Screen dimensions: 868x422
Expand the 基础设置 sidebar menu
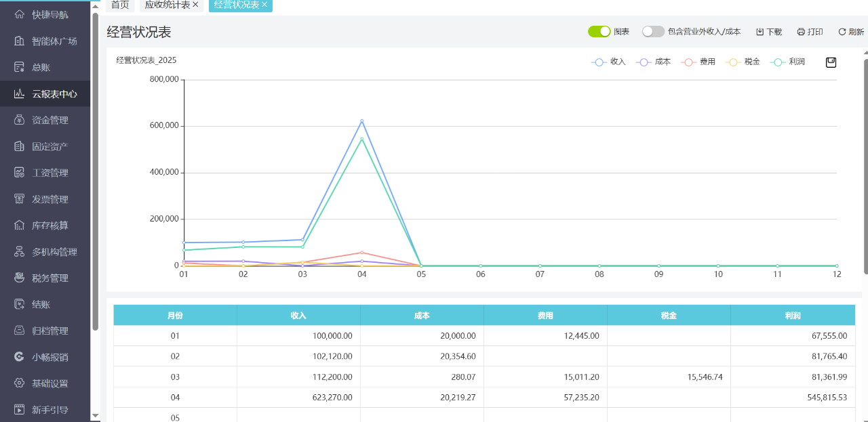click(x=50, y=383)
